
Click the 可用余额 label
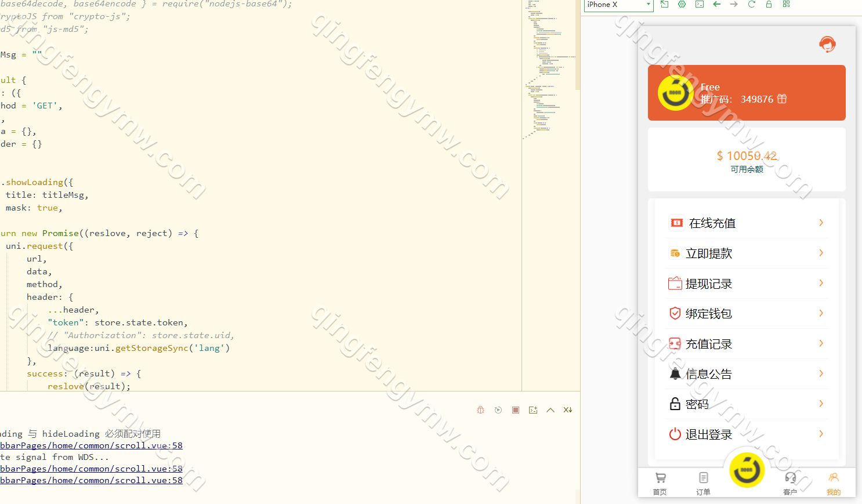(747, 169)
